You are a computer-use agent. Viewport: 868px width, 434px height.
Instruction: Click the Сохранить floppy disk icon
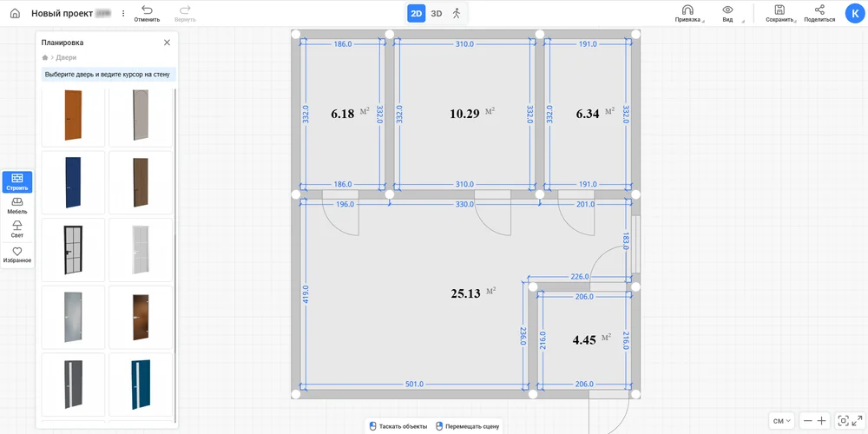(779, 10)
